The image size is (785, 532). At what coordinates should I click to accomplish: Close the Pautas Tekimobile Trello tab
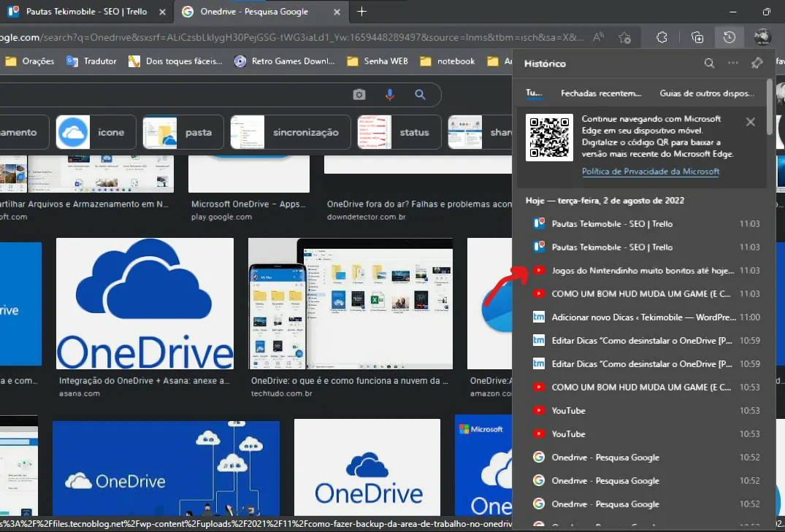point(162,12)
